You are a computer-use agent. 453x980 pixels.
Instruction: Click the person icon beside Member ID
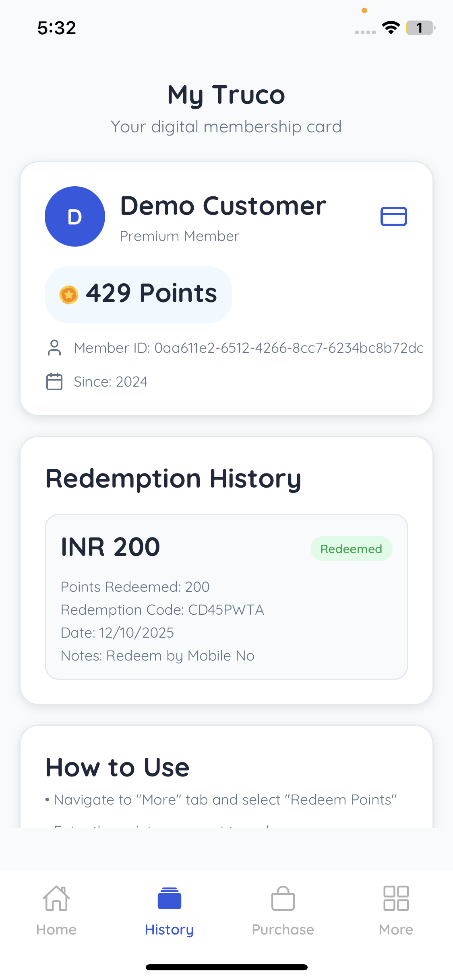click(x=54, y=348)
